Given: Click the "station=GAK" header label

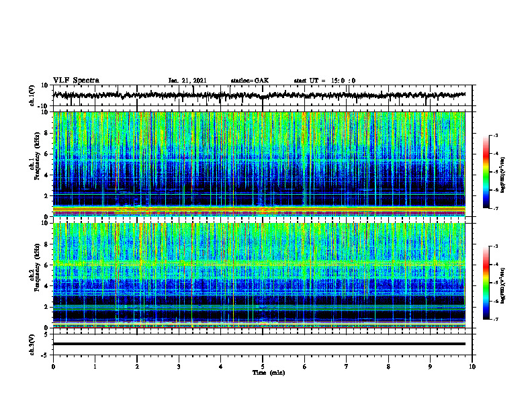Looking at the screenshot, I should coord(250,81).
